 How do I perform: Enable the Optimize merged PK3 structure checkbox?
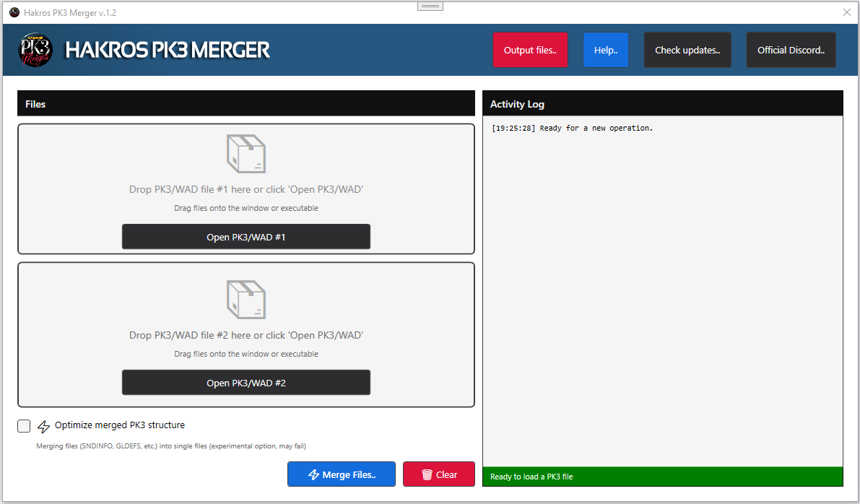click(24, 425)
